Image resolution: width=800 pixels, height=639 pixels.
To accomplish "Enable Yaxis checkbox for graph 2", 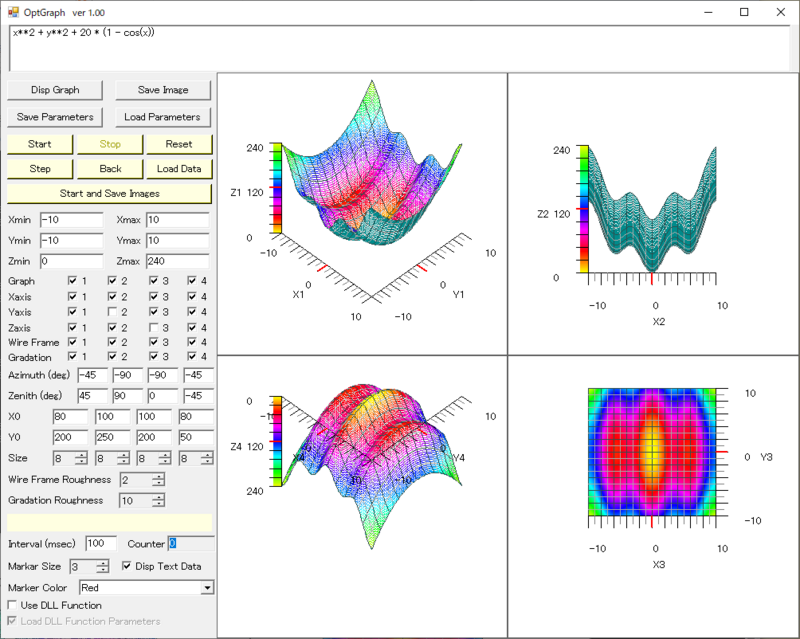I will pyautogui.click(x=113, y=312).
